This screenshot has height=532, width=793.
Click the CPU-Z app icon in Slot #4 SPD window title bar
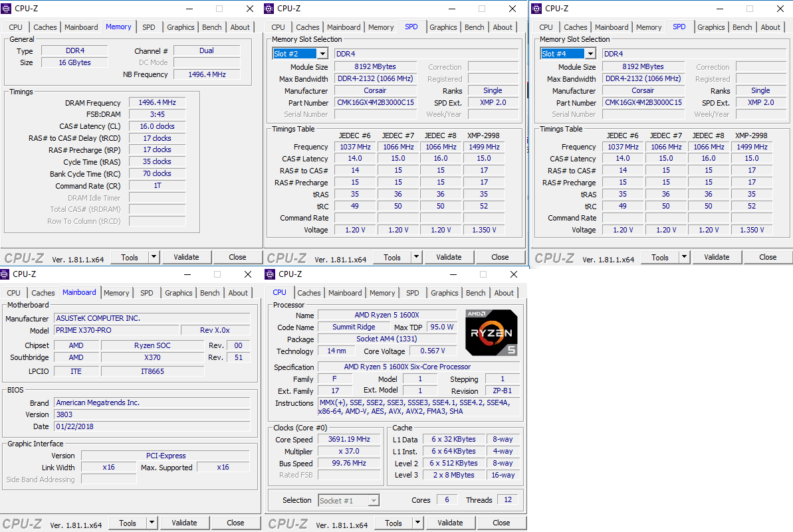pyautogui.click(x=536, y=9)
